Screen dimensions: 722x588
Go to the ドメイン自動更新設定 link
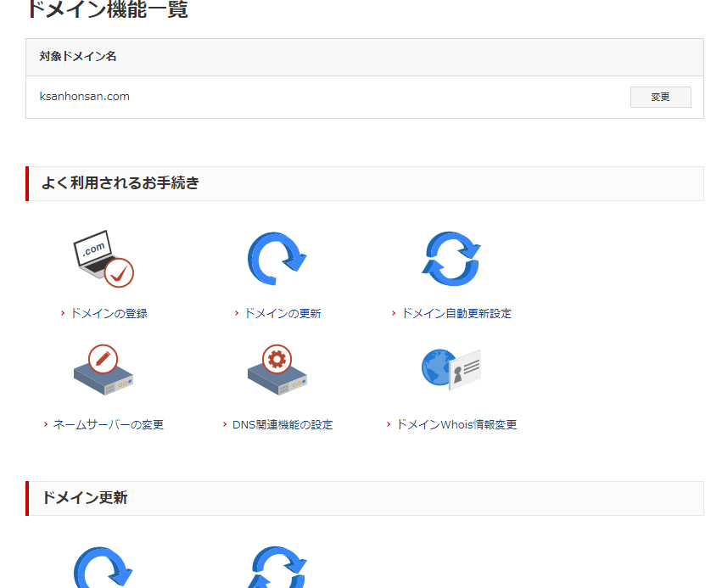pyautogui.click(x=456, y=313)
